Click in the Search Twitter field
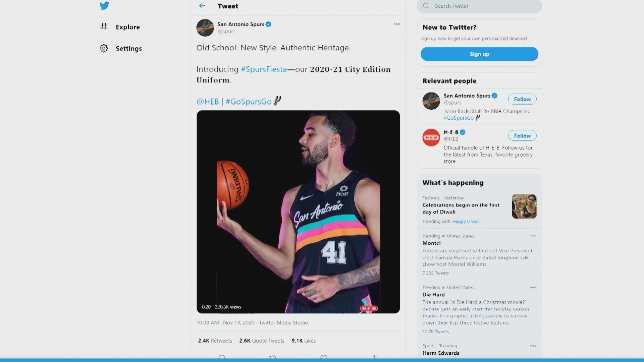Screen dimensions: 644x362 pyautogui.click(x=483, y=6)
